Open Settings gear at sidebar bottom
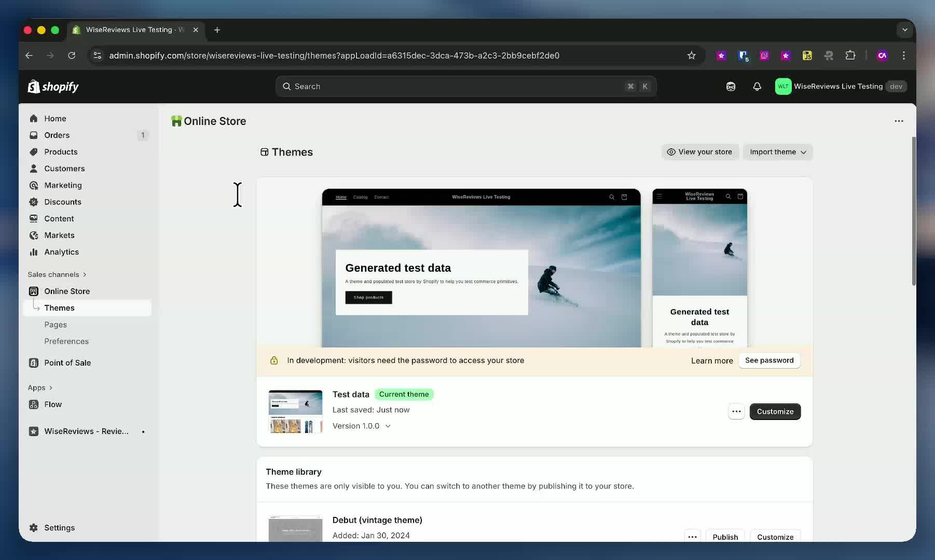The image size is (935, 560). (x=34, y=528)
